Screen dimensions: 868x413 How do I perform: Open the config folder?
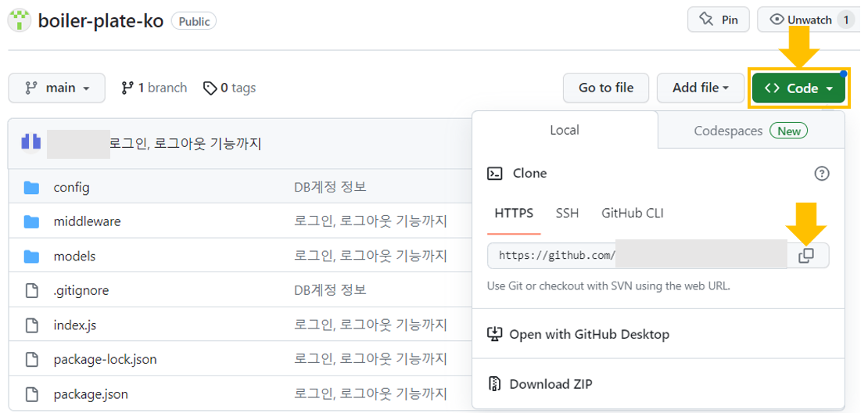[x=71, y=187]
